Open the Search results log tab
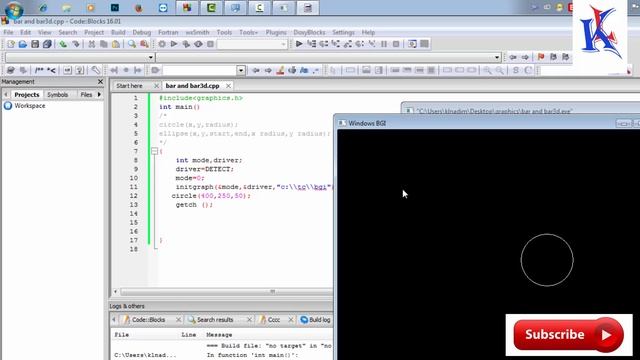 215,320
